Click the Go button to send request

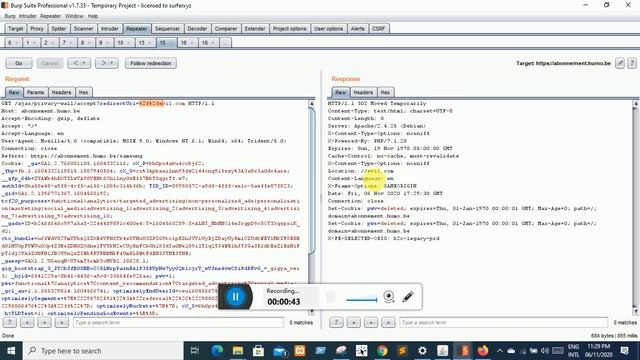19,63
